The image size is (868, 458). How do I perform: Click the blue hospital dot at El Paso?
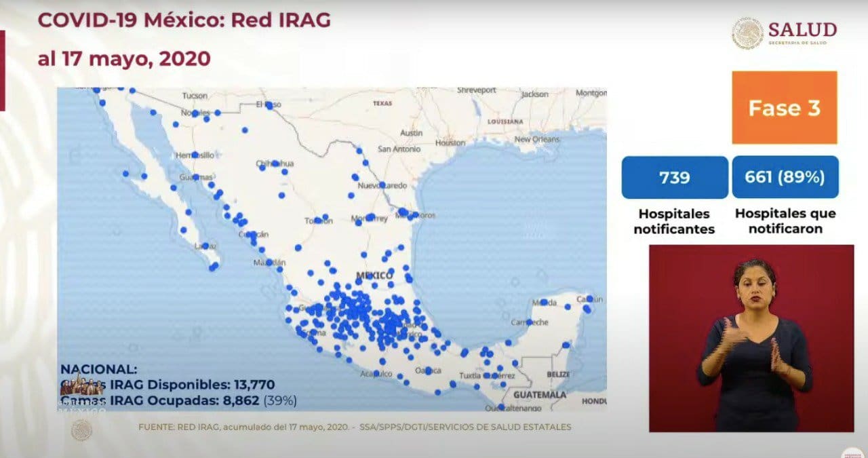tap(269, 105)
